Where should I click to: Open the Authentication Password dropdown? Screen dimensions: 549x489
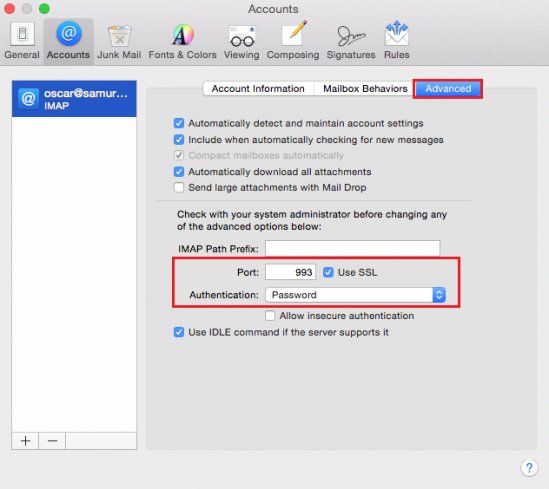(x=355, y=295)
